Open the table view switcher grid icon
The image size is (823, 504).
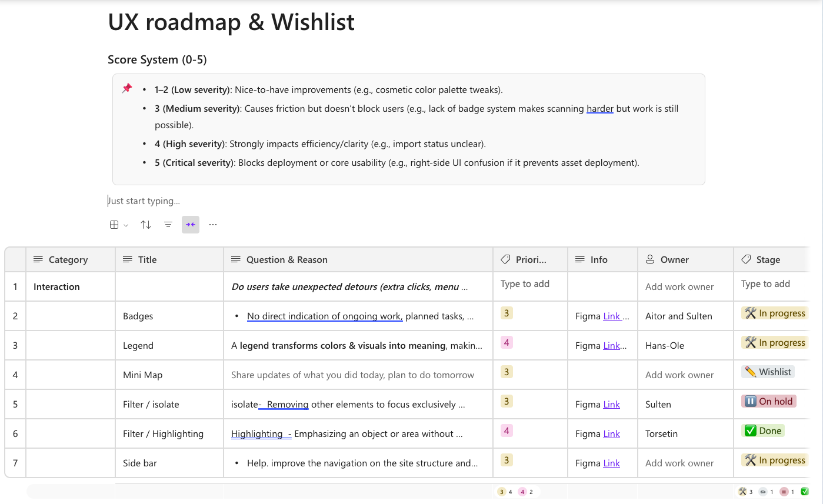[114, 225]
